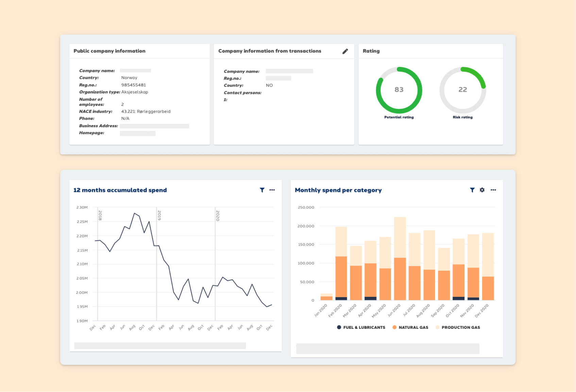Click the Potential rating gauge showing 83
Screen dimensions: 576x392
[x=399, y=90]
